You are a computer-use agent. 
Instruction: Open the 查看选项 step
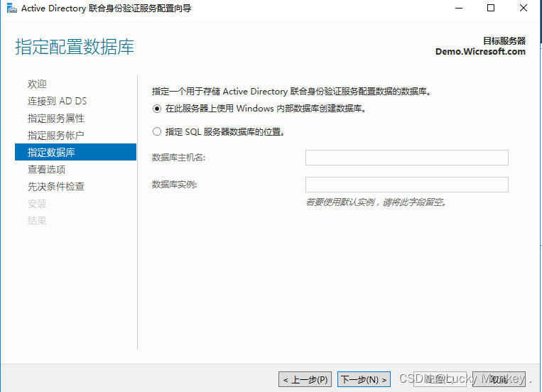[x=47, y=170]
